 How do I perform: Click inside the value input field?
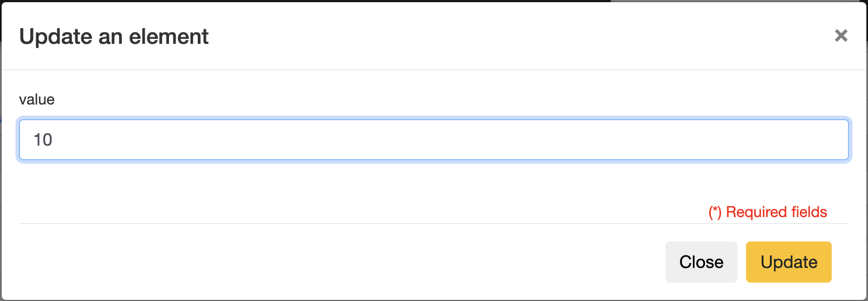pyautogui.click(x=433, y=140)
